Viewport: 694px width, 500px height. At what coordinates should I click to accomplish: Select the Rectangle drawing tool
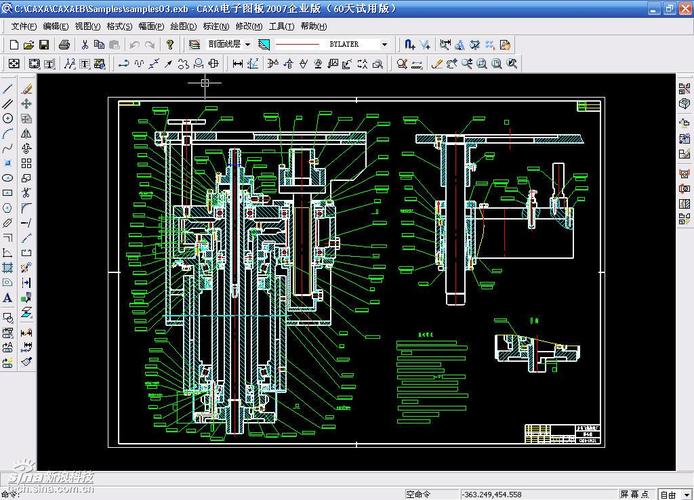[x=8, y=193]
